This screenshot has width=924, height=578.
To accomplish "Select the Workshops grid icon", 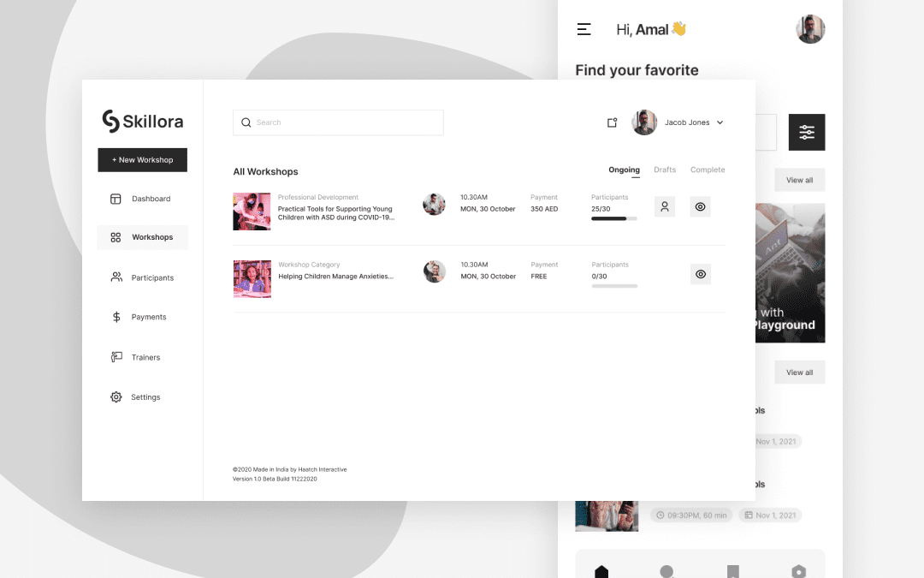I will coord(115,237).
